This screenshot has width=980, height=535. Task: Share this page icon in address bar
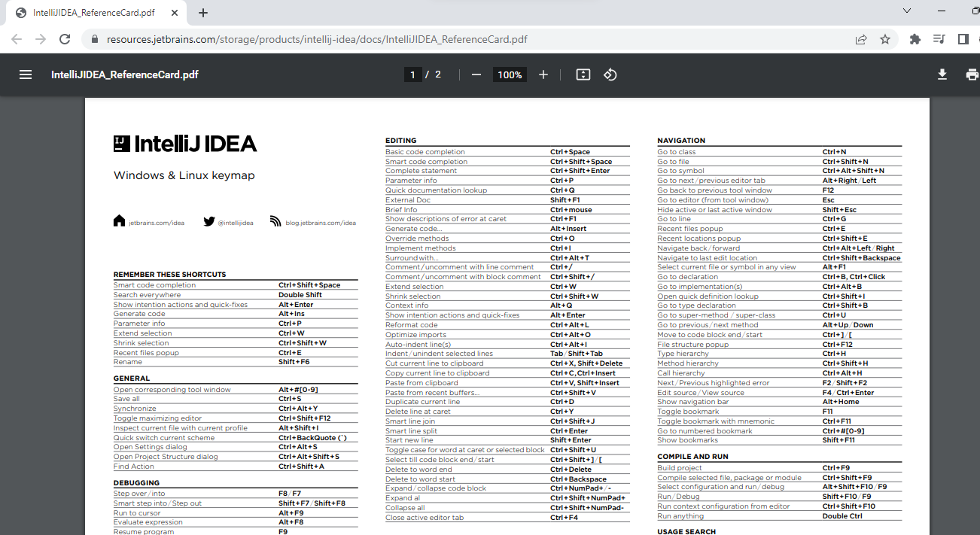pyautogui.click(x=861, y=39)
